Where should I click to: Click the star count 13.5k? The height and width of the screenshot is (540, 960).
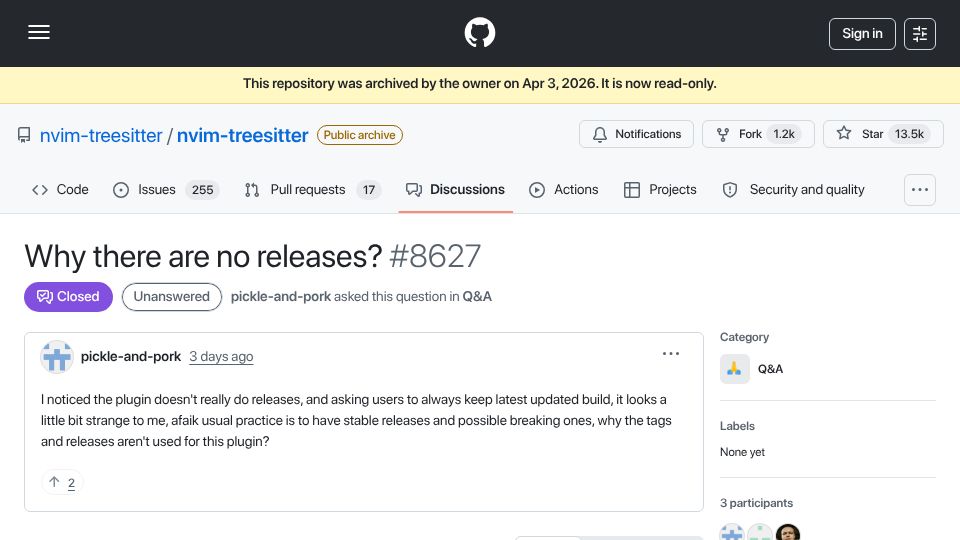click(909, 134)
